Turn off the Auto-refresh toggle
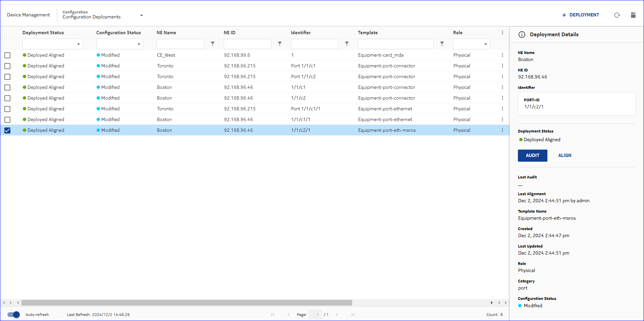The image size is (644, 321). 13,315
